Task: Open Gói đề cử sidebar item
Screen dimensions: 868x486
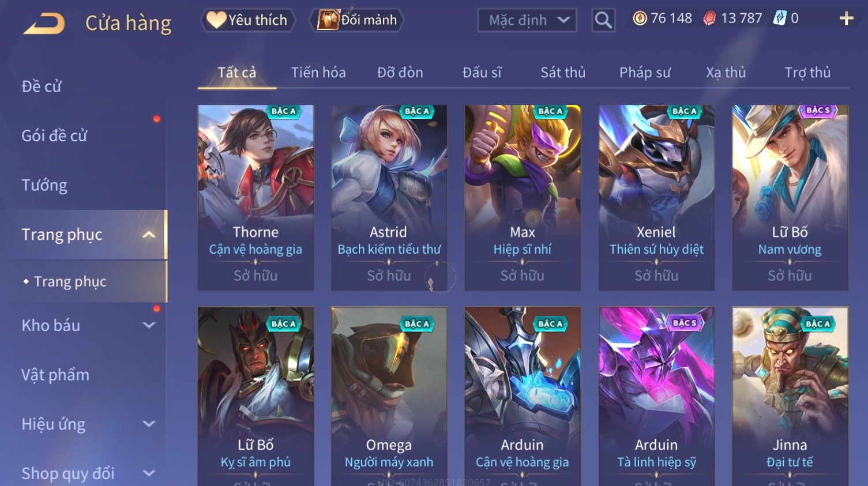Action: tap(54, 136)
